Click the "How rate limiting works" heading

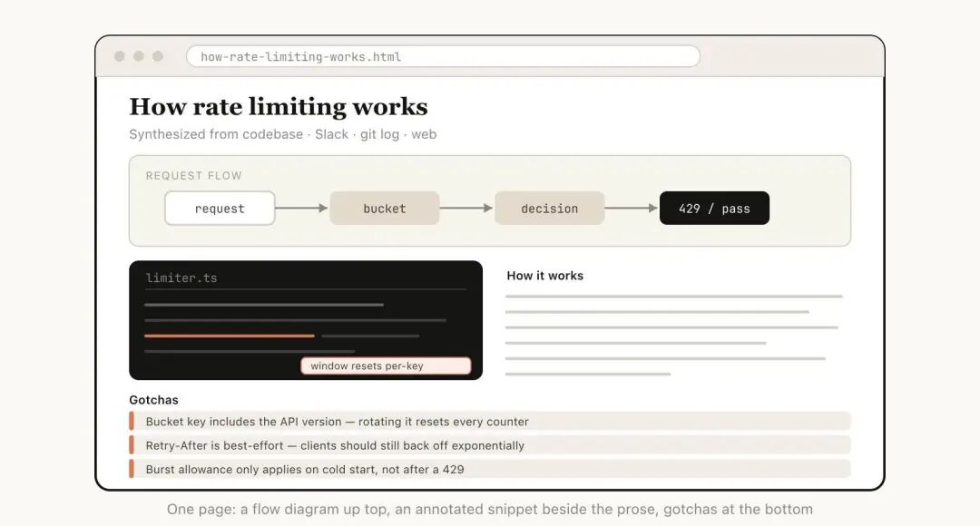(279, 107)
